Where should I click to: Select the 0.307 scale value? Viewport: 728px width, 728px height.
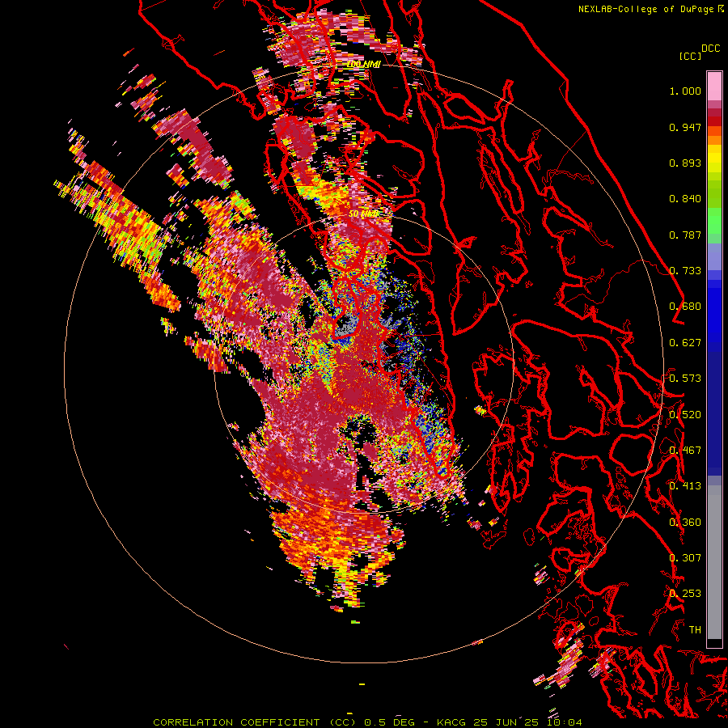point(685,558)
